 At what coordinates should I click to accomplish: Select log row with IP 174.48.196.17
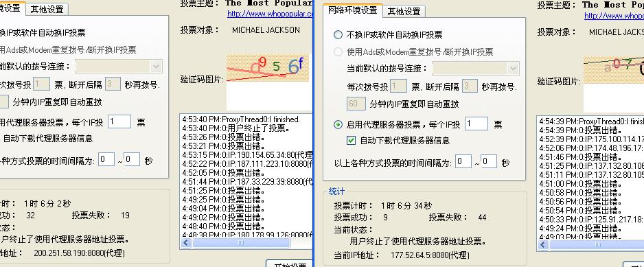591,148
